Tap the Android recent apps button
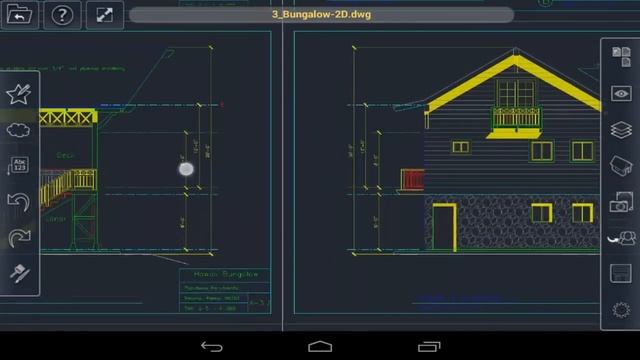640x360 pixels. coord(429,347)
